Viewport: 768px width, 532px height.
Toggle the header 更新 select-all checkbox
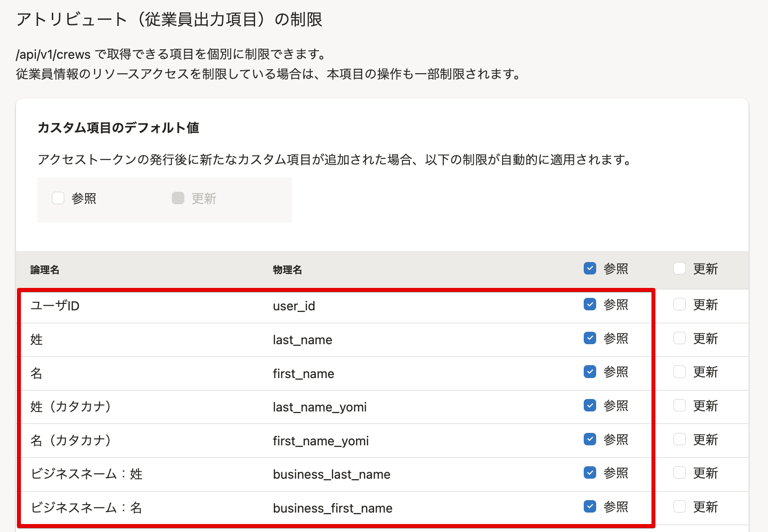tap(679, 268)
